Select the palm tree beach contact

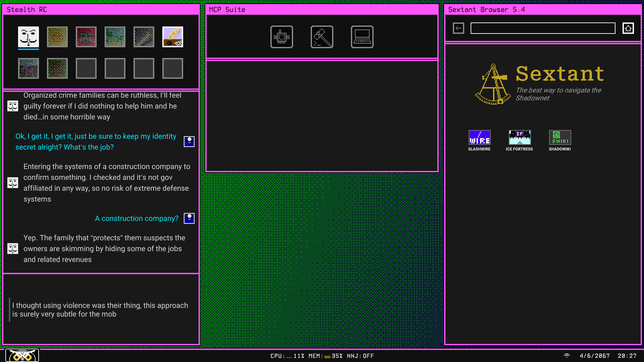115,37
